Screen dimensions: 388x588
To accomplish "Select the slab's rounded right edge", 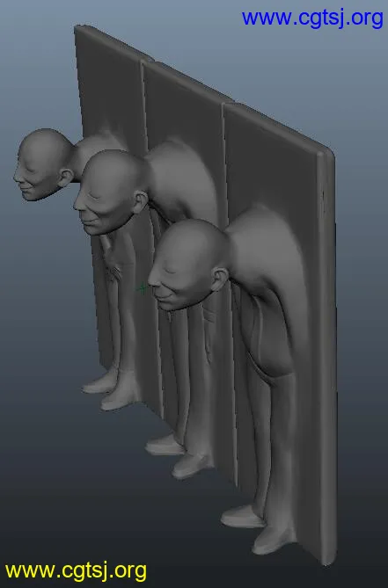I will [x=327, y=356].
